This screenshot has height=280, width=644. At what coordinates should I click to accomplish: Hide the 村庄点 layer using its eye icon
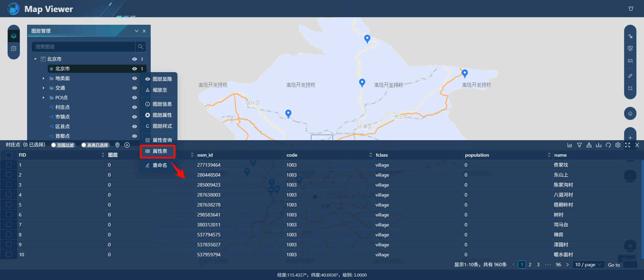coord(135,107)
